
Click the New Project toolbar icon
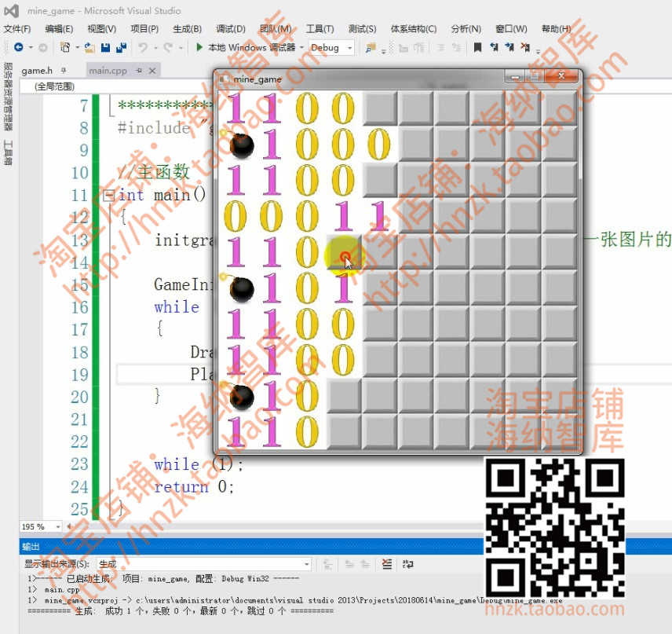click(x=65, y=47)
